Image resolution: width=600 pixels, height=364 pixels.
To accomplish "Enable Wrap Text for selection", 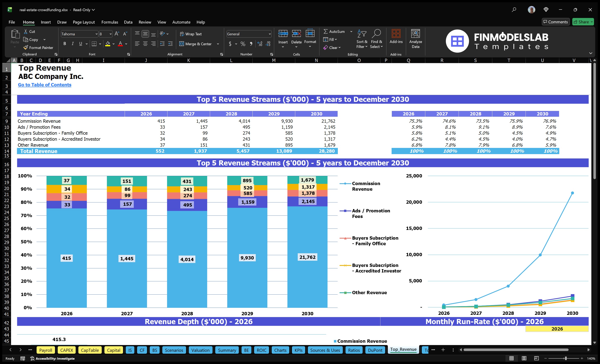I will click(191, 34).
